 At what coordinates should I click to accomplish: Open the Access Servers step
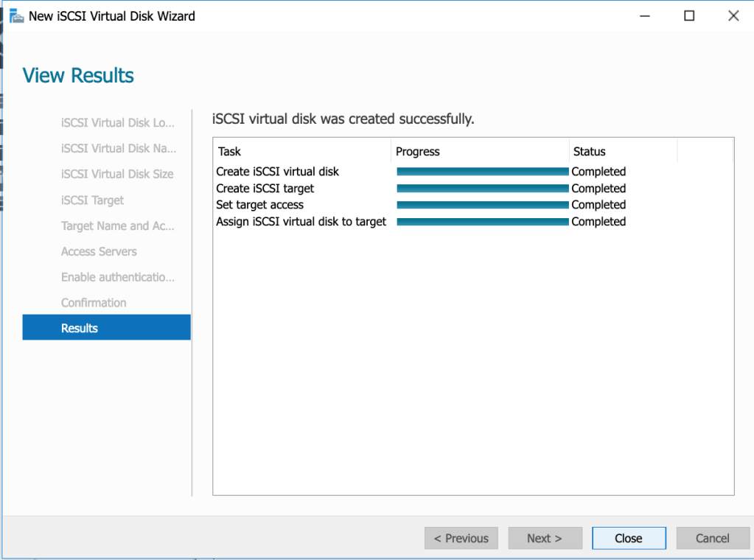(99, 251)
